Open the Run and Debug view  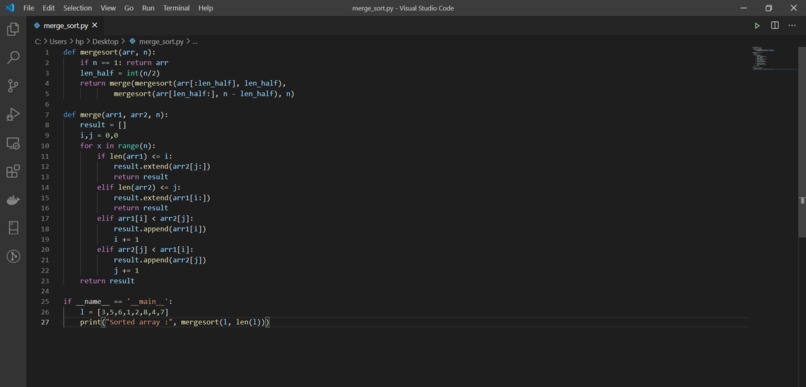(13, 114)
